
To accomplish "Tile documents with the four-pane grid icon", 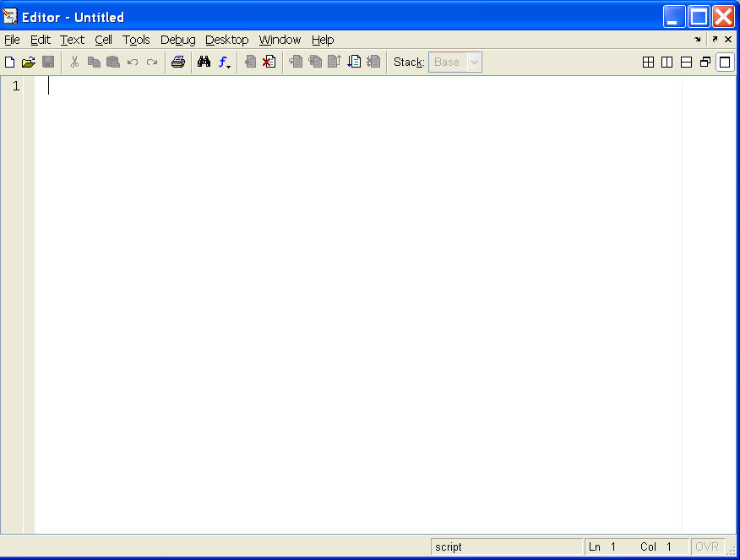I will (649, 63).
